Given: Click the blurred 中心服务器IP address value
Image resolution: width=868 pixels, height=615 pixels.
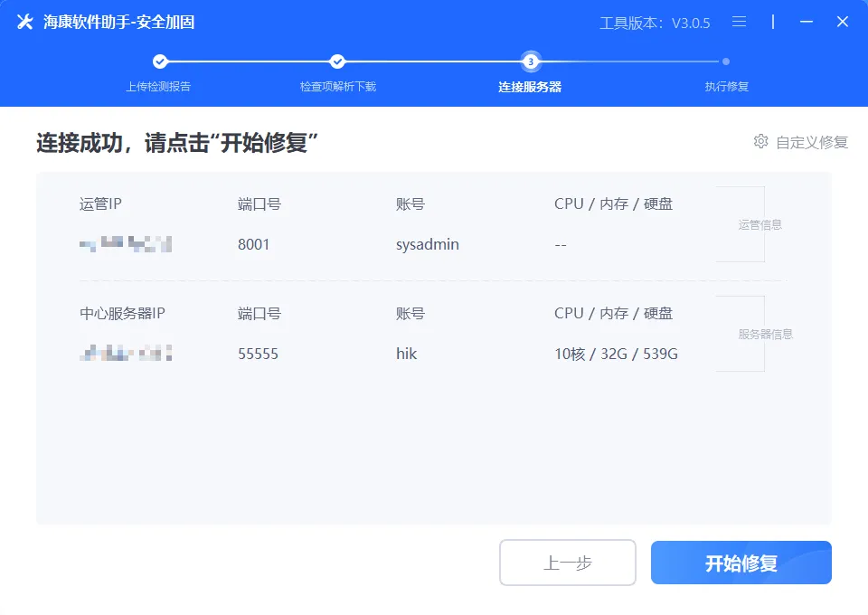Looking at the screenshot, I should 126,353.
